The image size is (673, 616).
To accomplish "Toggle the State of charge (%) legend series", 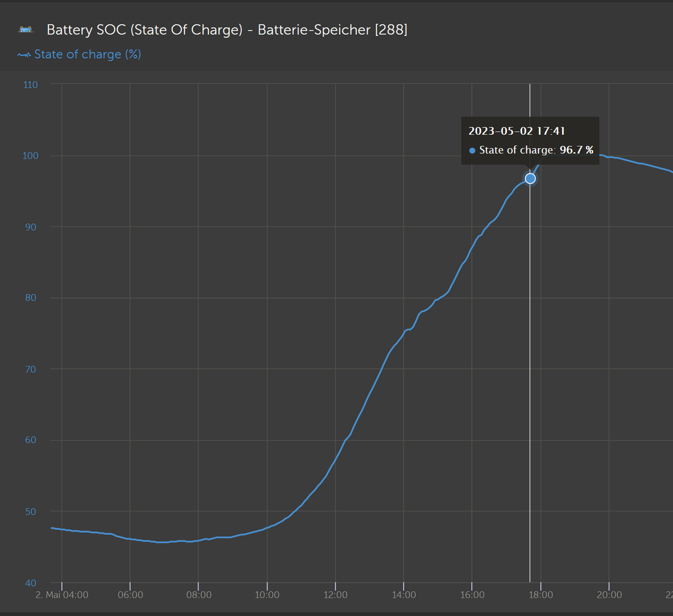I will 79,54.
